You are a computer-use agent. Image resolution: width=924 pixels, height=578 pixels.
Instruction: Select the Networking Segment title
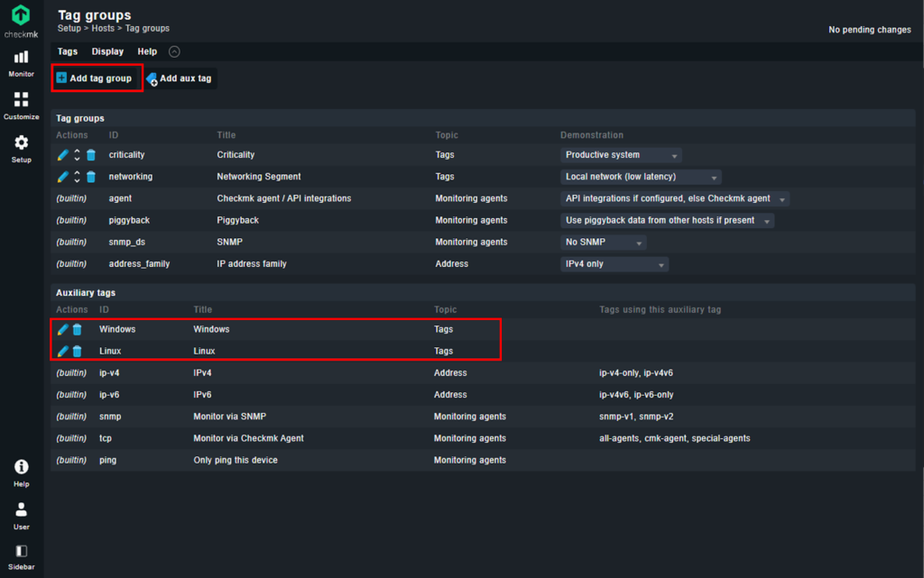[259, 177]
